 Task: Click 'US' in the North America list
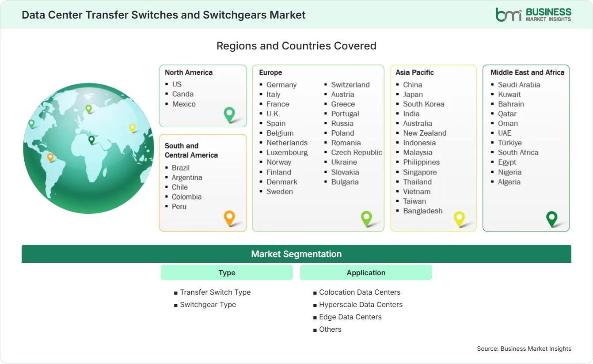177,84
